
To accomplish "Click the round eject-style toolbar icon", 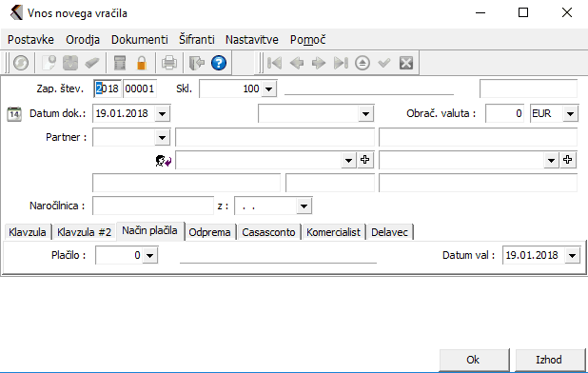I will 363,63.
